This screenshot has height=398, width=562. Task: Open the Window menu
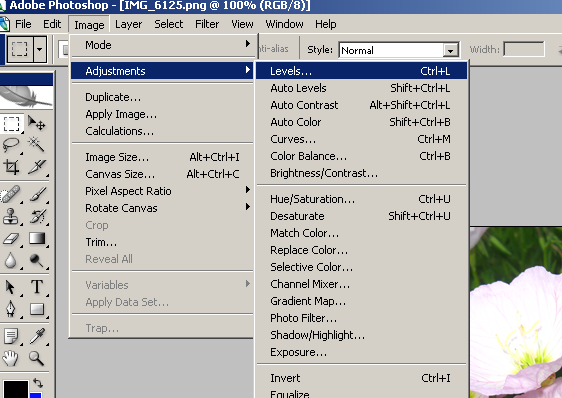click(284, 24)
